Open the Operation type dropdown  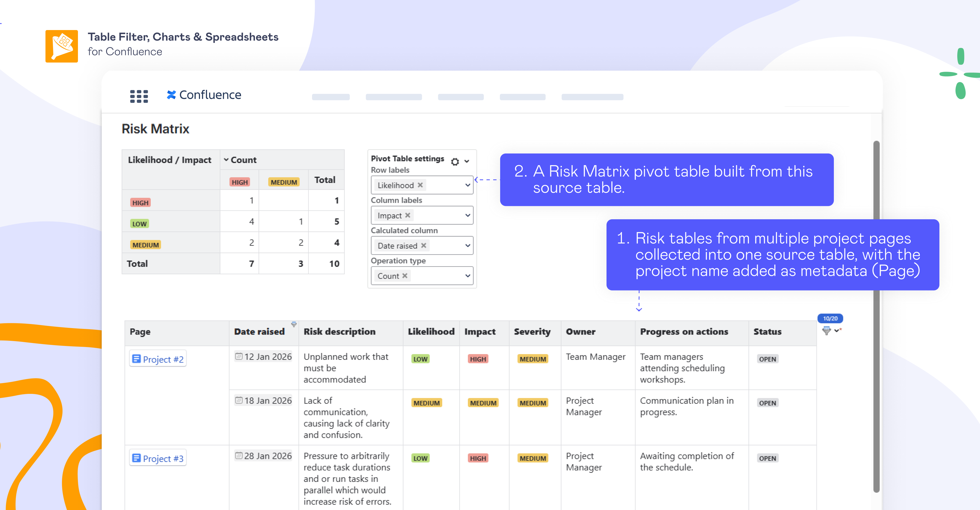468,276
